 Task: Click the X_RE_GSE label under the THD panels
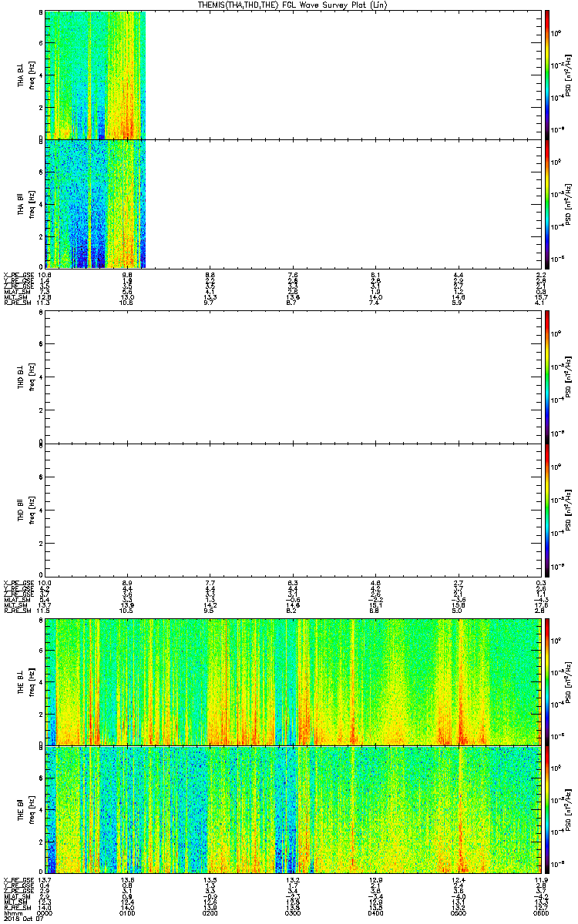click(18, 583)
